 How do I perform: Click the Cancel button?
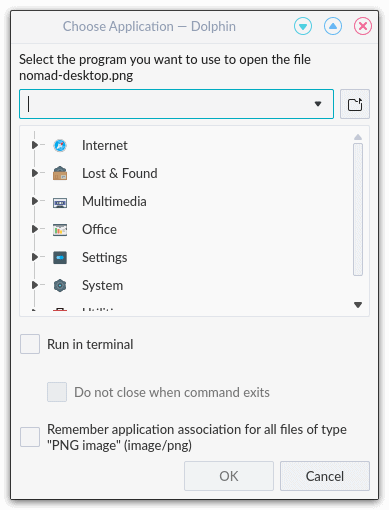pos(325,476)
